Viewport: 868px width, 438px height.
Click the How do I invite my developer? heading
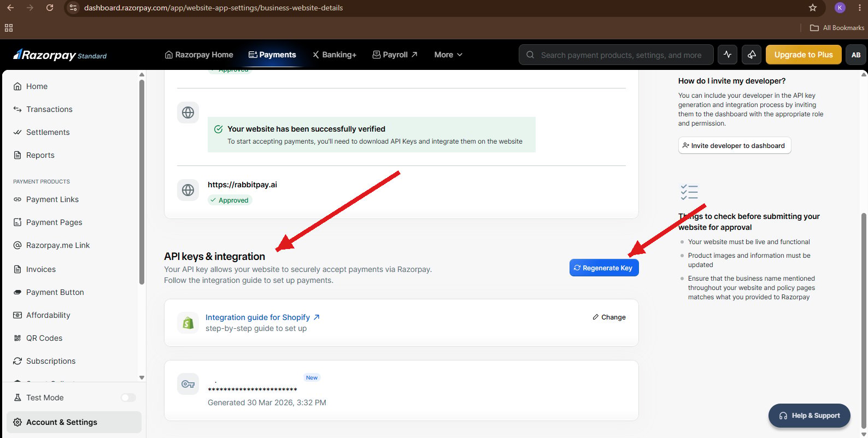point(732,81)
